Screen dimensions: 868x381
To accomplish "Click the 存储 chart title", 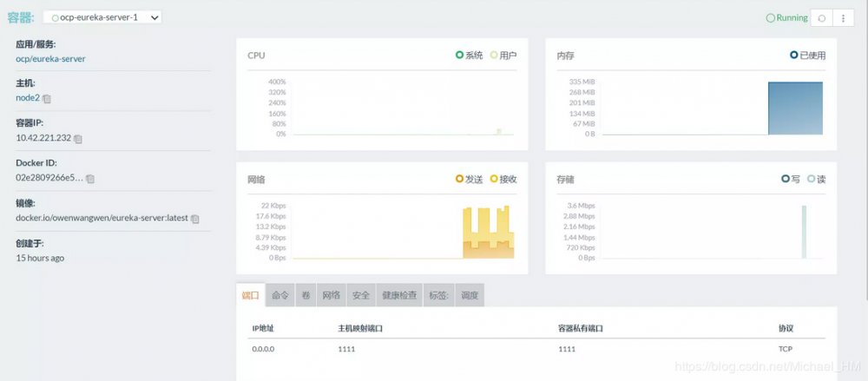I will [565, 179].
